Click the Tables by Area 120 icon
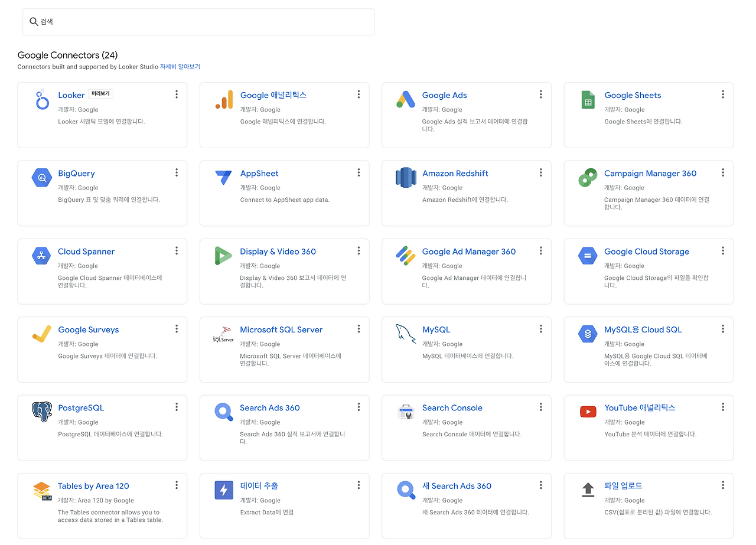 coord(42,491)
